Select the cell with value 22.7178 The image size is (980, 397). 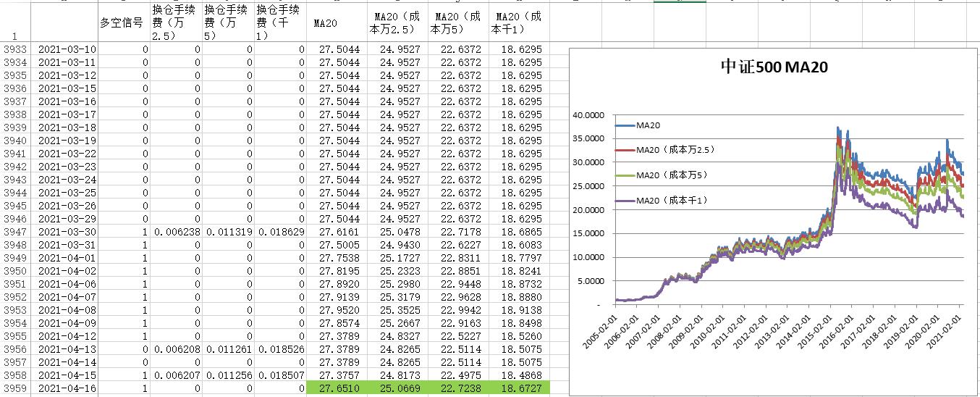(x=459, y=232)
